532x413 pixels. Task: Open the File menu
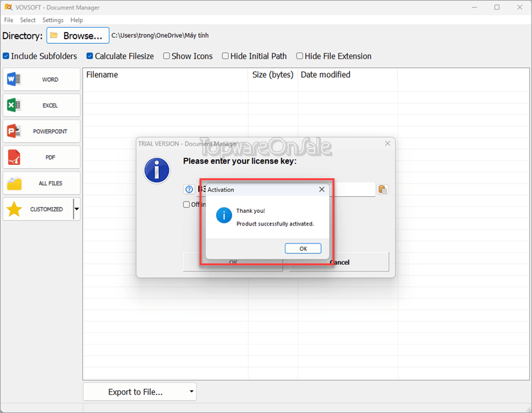tap(9, 20)
